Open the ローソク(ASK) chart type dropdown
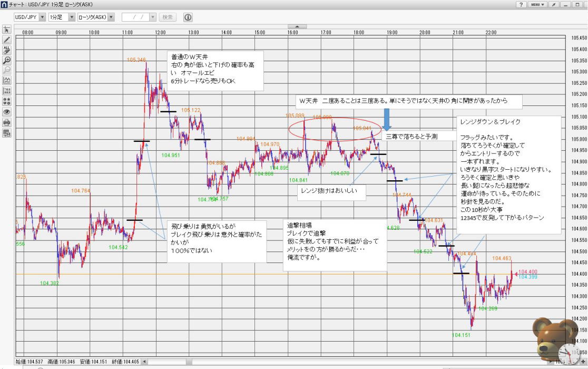The height and width of the screenshot is (369, 588). tap(95, 17)
